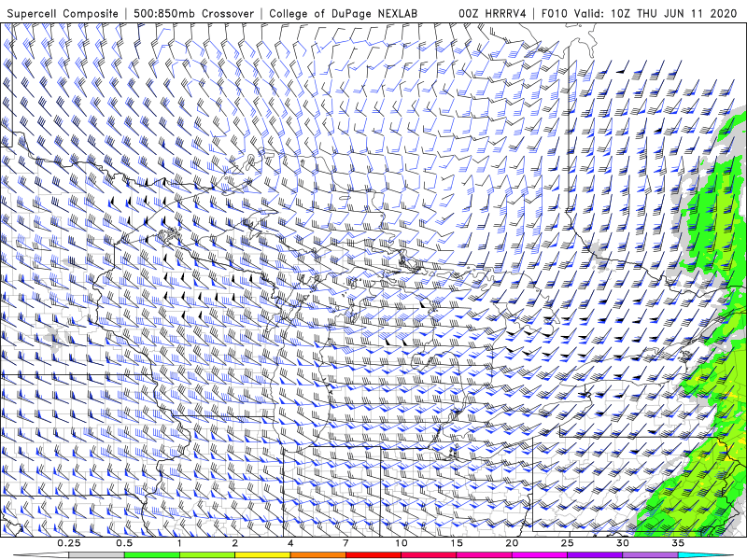Select the color bar segment between 30 and 35
The width and height of the screenshot is (747, 560).
(650, 555)
